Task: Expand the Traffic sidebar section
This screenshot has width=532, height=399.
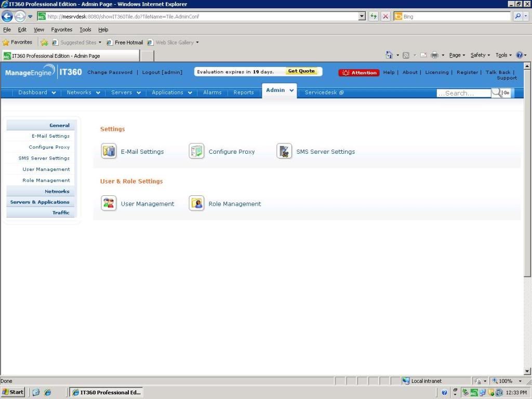Action: 42,212
